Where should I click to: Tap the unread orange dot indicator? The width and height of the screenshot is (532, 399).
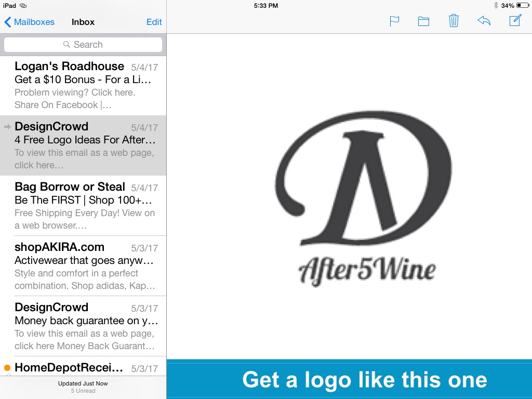coord(7,368)
